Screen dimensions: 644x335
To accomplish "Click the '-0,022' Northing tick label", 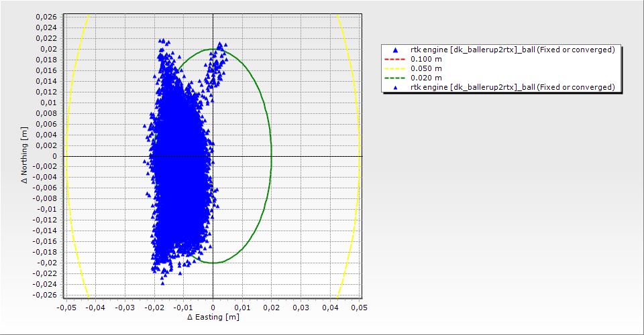I will [45, 274].
